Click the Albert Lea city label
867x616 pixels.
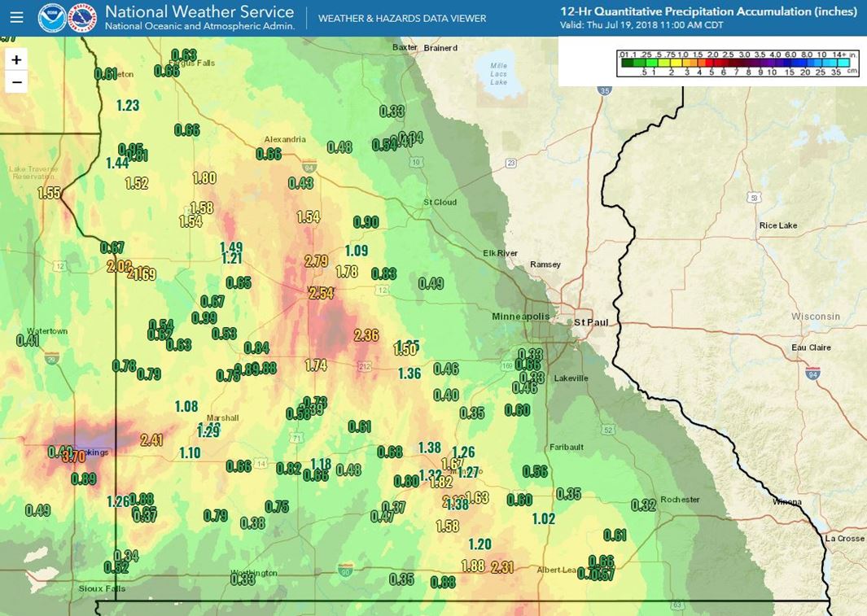click(x=557, y=570)
